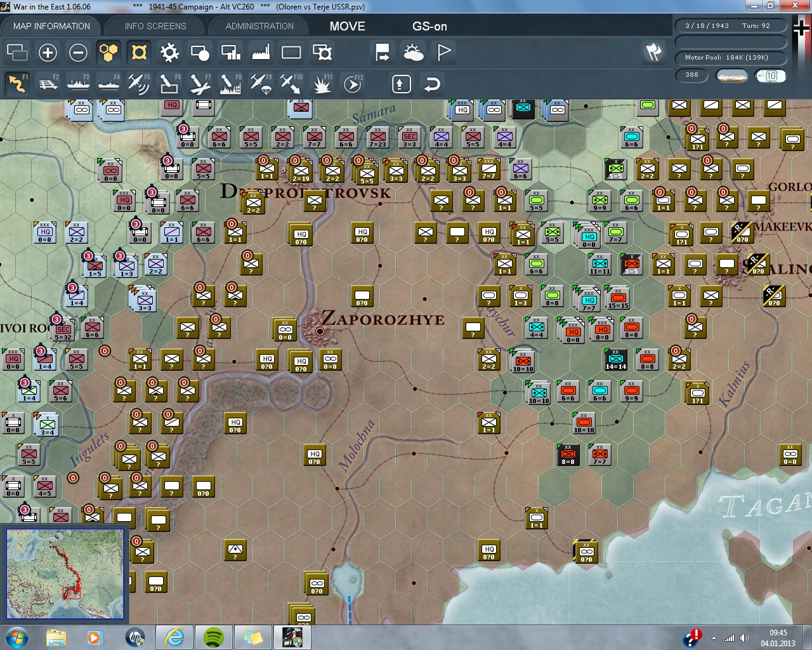Image resolution: width=812 pixels, height=650 pixels.
Task: Click the Motor Pool 184K readout
Action: (x=731, y=57)
